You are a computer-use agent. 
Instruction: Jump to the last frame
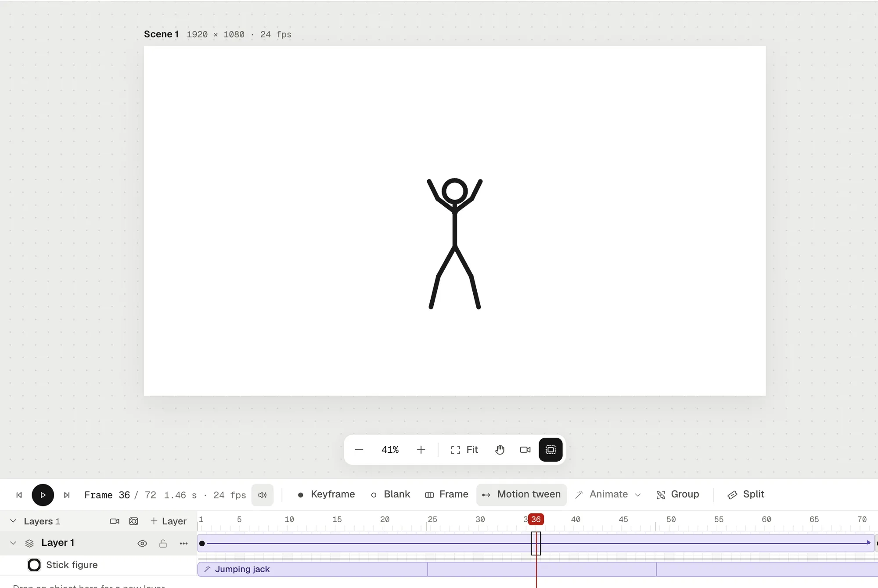click(x=67, y=495)
